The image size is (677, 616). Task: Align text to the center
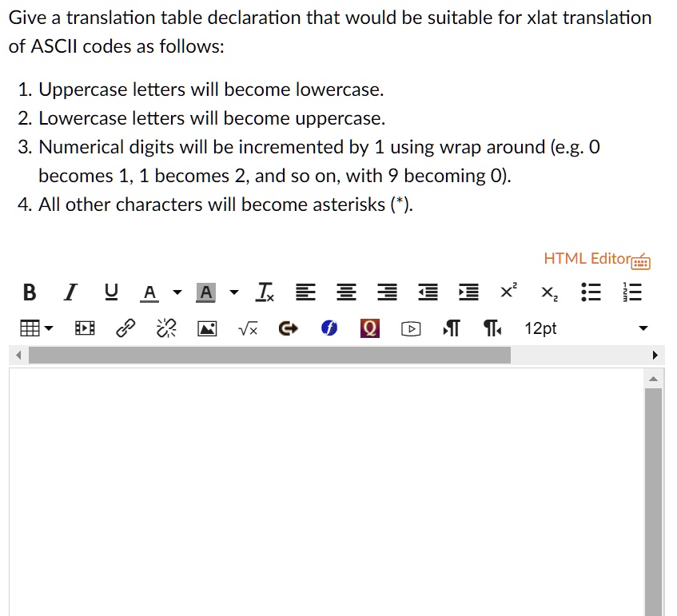pyautogui.click(x=346, y=292)
